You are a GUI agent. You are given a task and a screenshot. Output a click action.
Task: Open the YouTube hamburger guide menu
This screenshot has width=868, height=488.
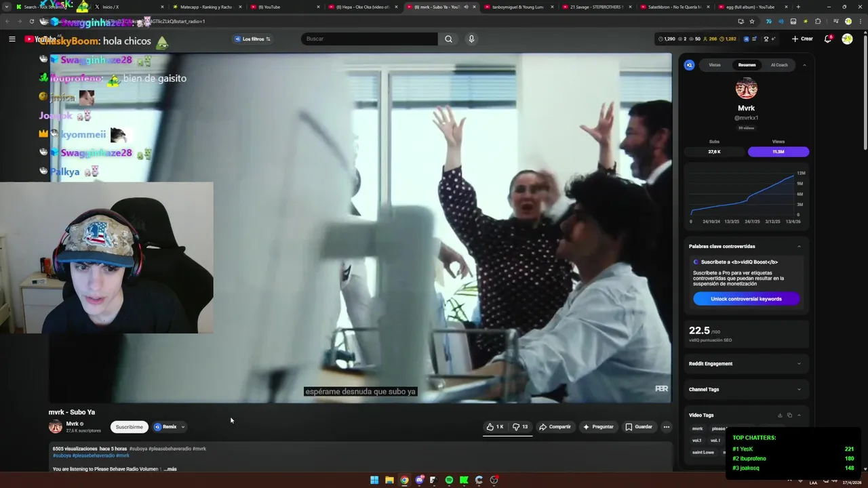pos(12,39)
